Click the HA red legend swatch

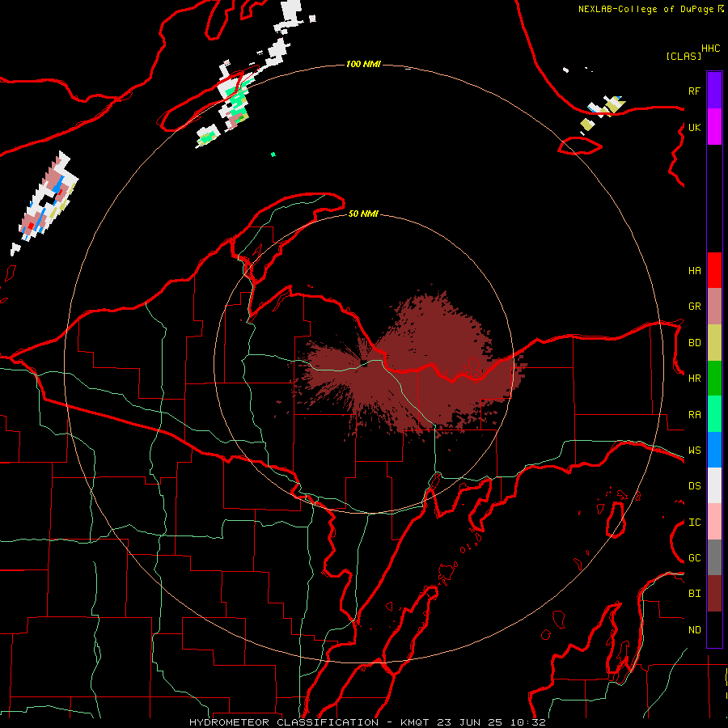(714, 270)
